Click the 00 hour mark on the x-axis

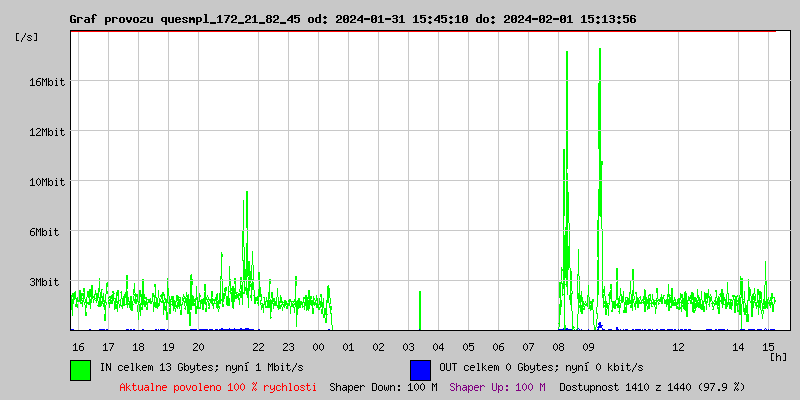tap(318, 347)
